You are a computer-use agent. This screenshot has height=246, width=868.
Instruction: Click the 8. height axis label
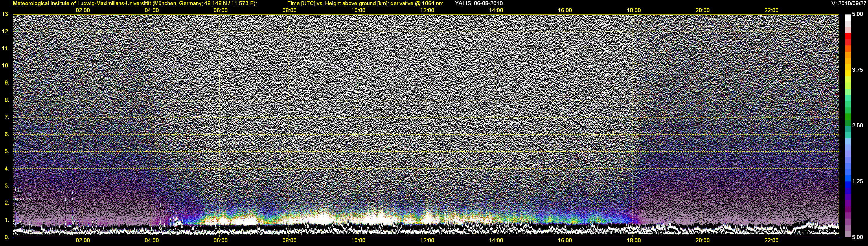(7, 100)
